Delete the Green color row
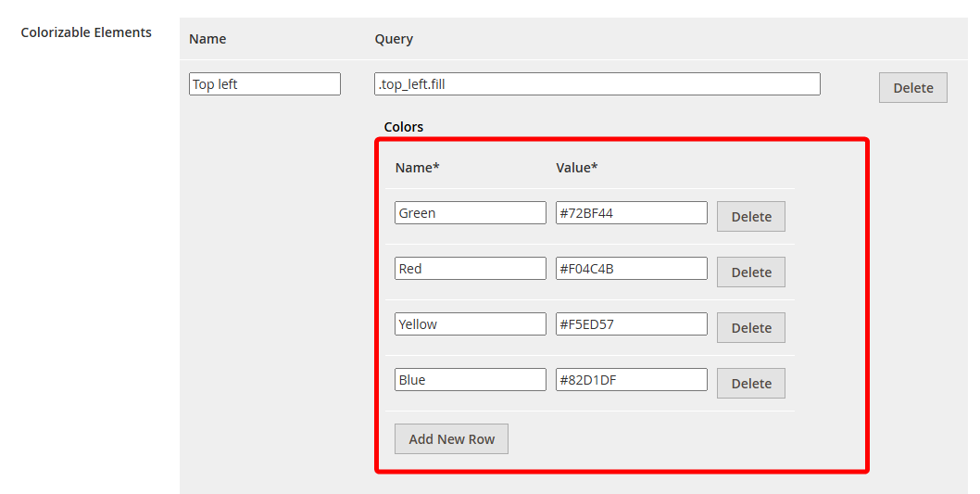 [750, 217]
